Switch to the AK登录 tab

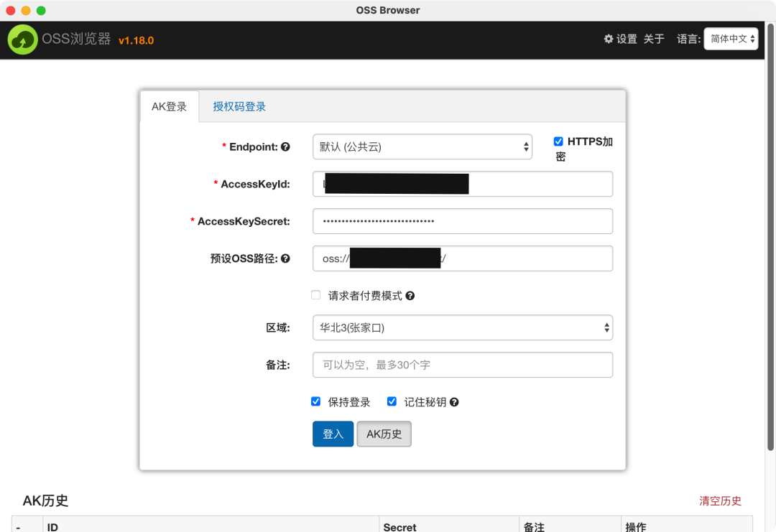[x=170, y=106]
